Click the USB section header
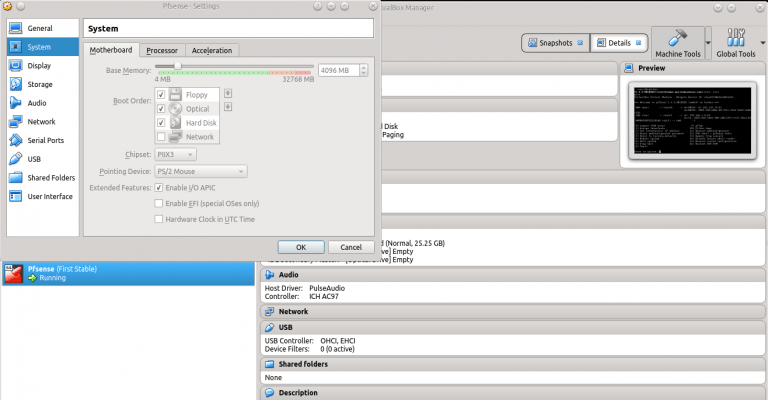Viewport: 768px width, 400px height. pos(513,328)
